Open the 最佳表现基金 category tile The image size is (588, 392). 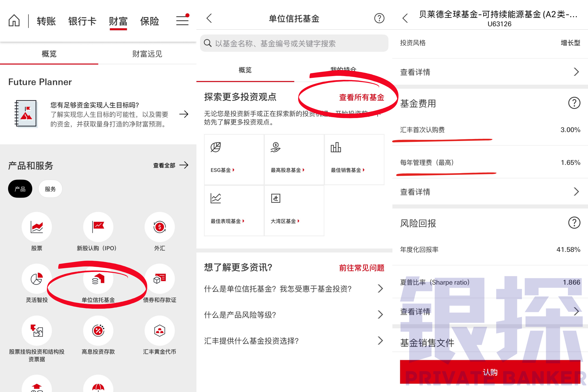tap(234, 211)
